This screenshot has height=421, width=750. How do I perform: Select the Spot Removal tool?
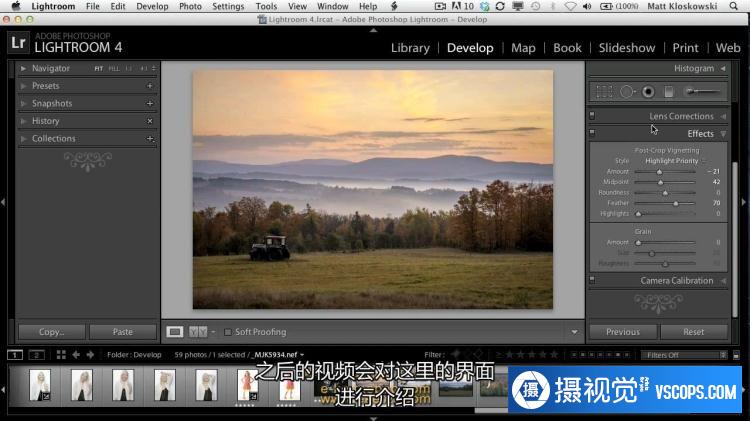point(627,92)
